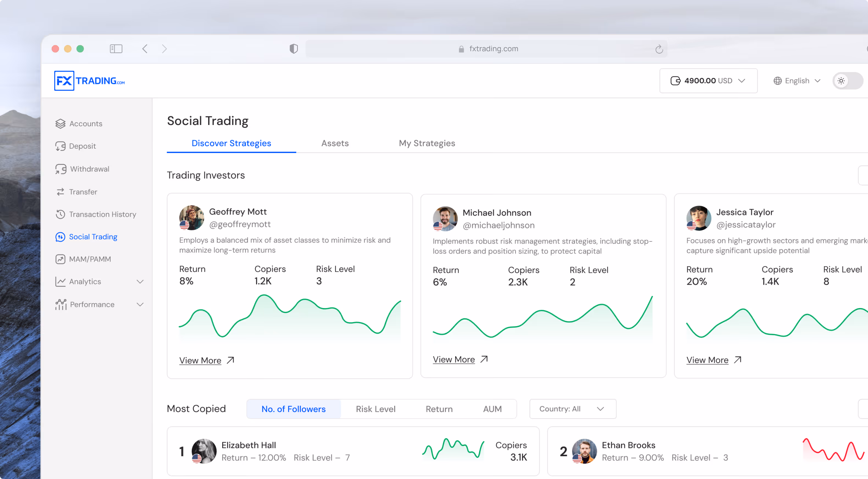Click the wallet icon beside 4900.00 USD

tap(675, 81)
